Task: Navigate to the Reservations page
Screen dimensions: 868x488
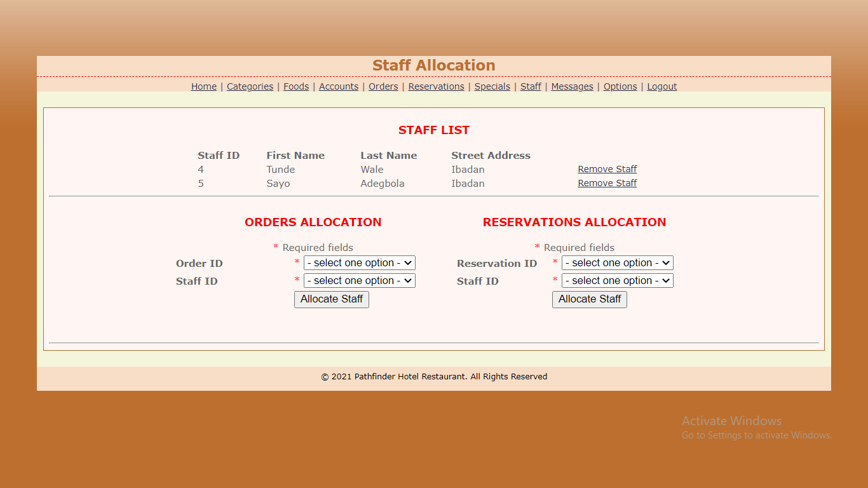Action: [436, 86]
